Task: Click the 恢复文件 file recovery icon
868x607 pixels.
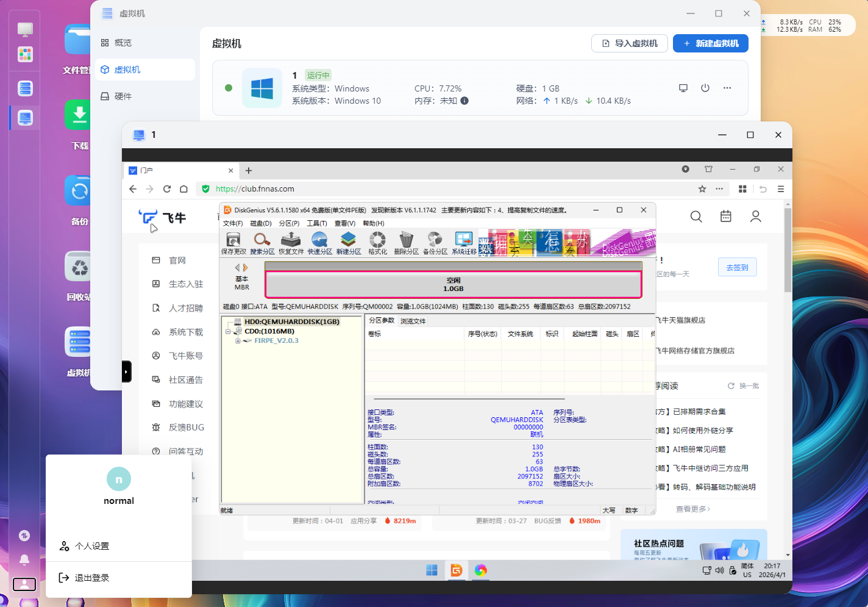Action: click(291, 243)
